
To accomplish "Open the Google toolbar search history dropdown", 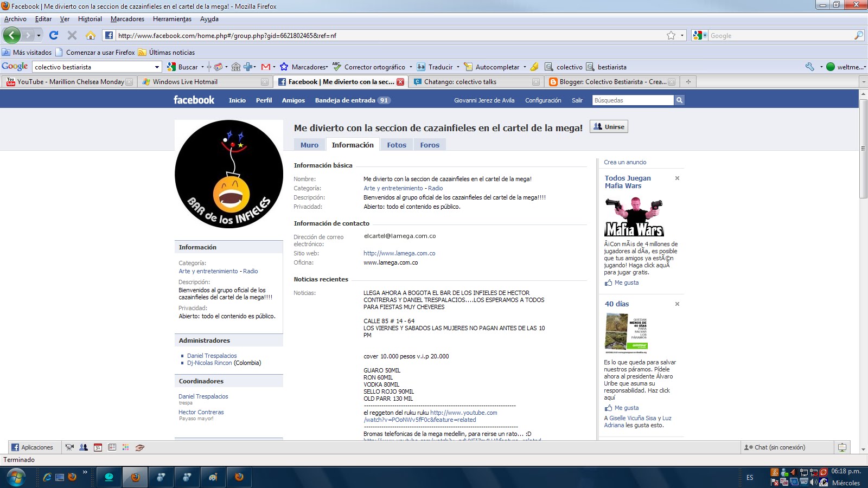I will pos(157,67).
